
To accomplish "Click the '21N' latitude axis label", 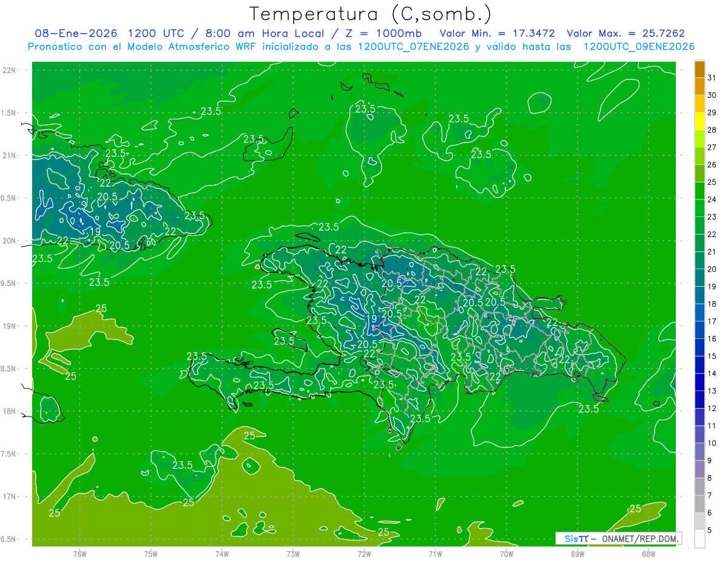I will [x=9, y=155].
